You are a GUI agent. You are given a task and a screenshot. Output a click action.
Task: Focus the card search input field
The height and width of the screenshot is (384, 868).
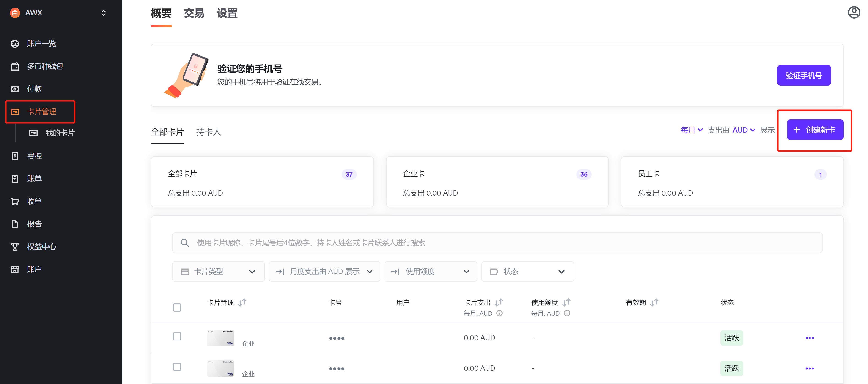pos(497,243)
